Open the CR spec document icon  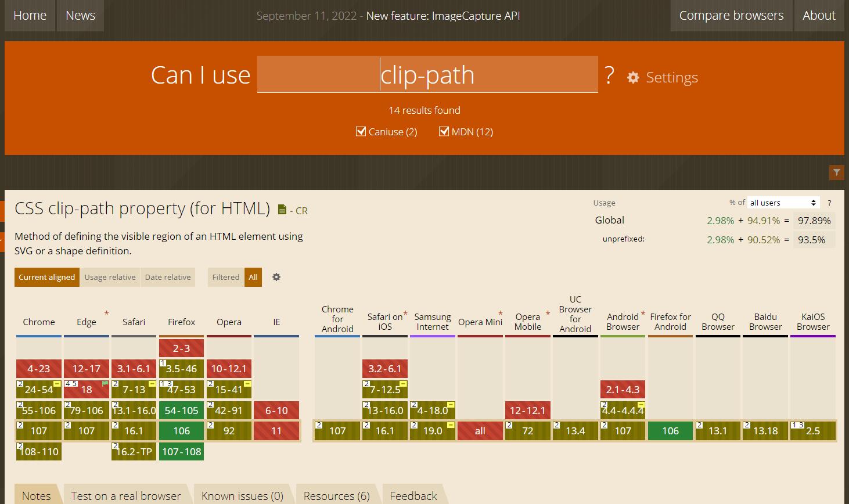282,210
